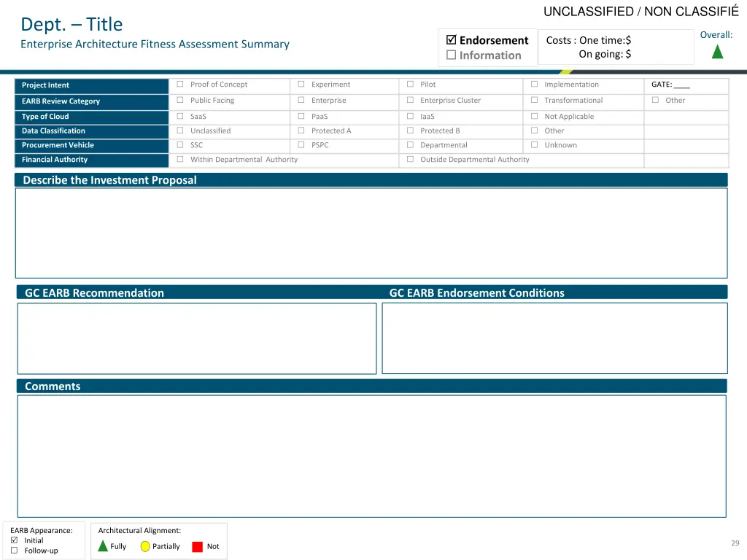
Task: Uncheck the Initial EARB appearance box
Action: [x=14, y=540]
